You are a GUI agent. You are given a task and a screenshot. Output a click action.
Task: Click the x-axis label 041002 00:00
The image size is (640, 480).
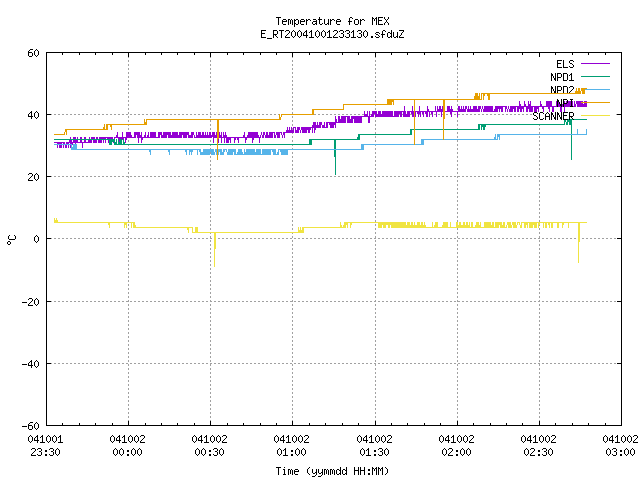pyautogui.click(x=127, y=446)
